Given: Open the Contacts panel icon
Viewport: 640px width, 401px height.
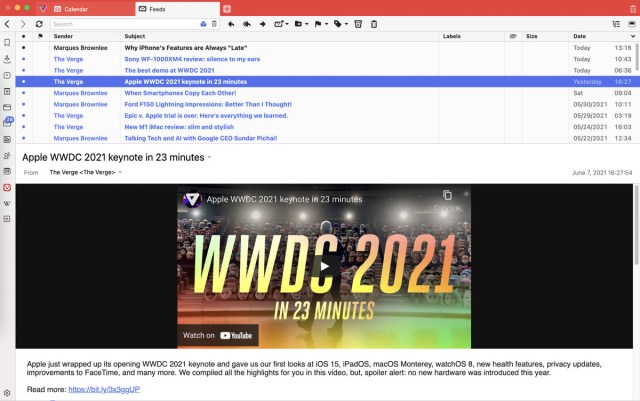Looking at the screenshot, I should [7, 156].
